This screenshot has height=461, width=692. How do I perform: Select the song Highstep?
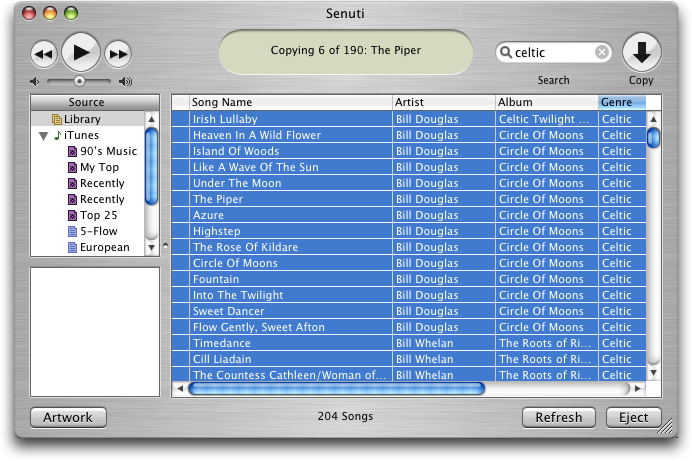217,231
